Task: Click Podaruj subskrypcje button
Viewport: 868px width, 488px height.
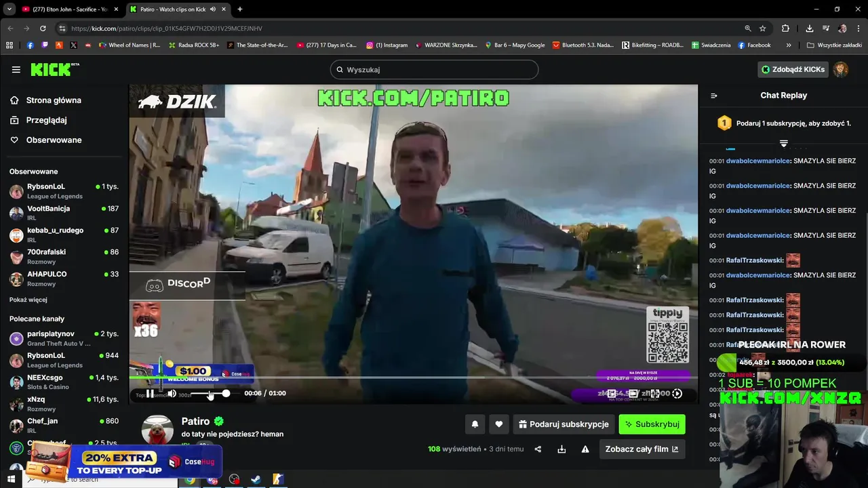Action: tap(564, 424)
